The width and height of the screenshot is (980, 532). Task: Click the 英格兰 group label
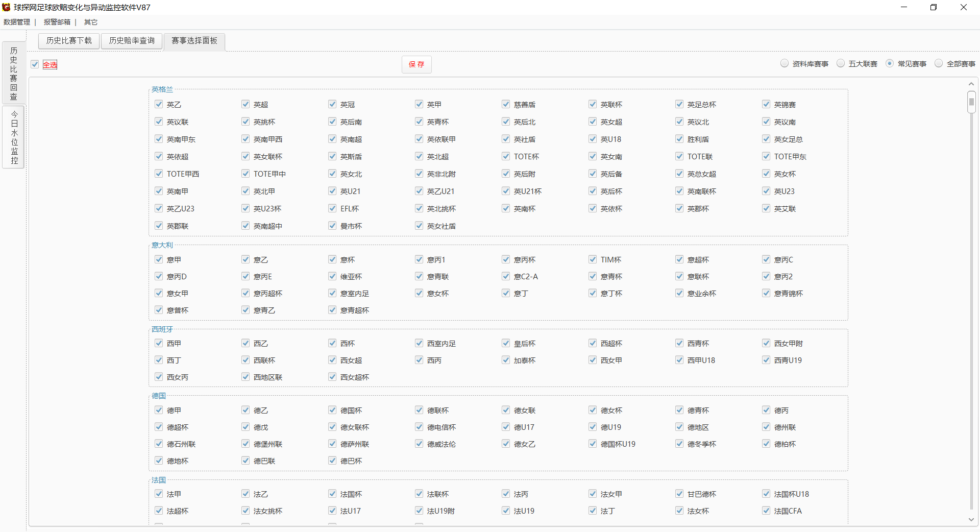coord(162,89)
